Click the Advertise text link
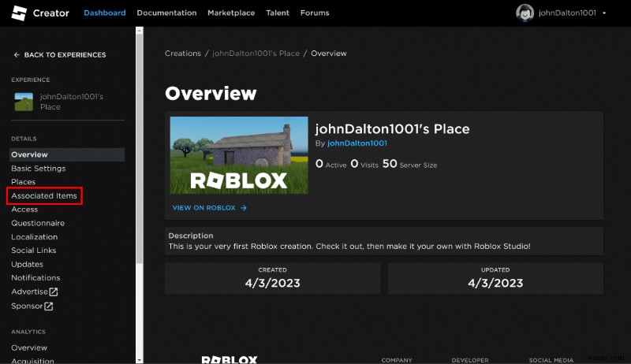The image size is (631, 364). [29, 292]
